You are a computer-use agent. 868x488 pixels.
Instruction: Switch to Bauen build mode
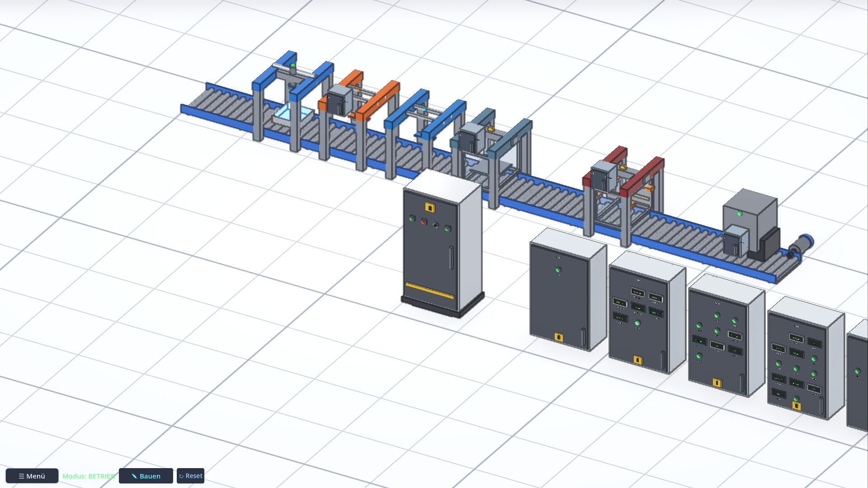146,476
